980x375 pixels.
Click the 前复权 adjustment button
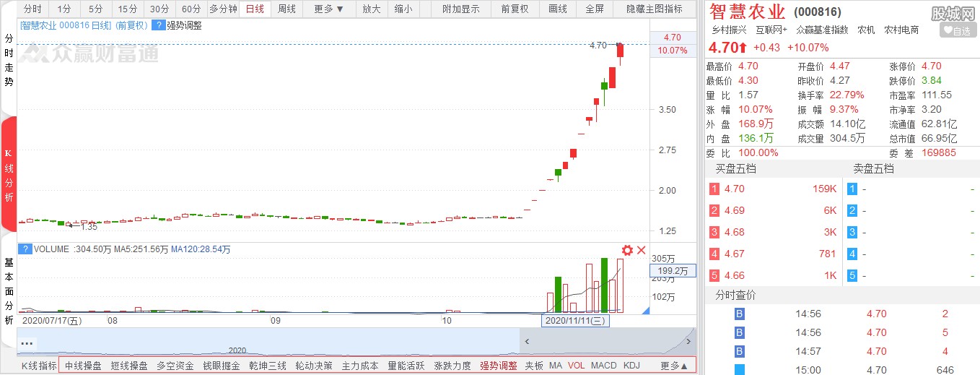515,9
